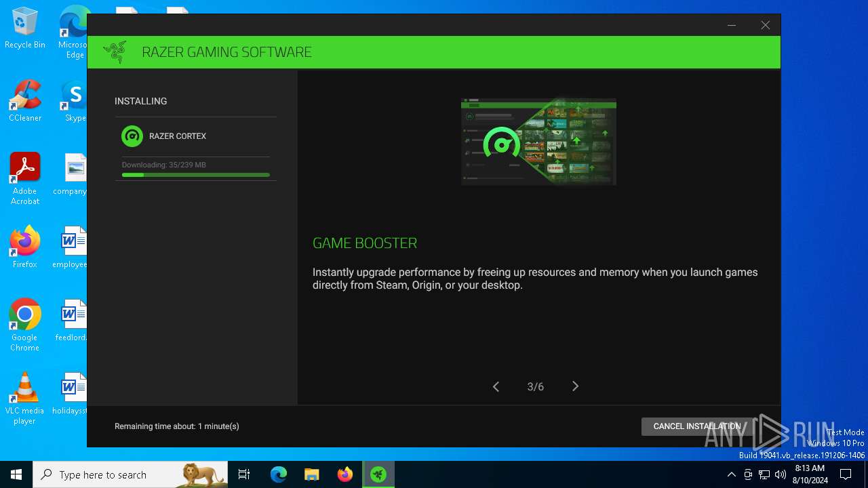Screen dimensions: 868x488
Task: Open the CCleaner desktop shortcut
Action: [x=25, y=102]
